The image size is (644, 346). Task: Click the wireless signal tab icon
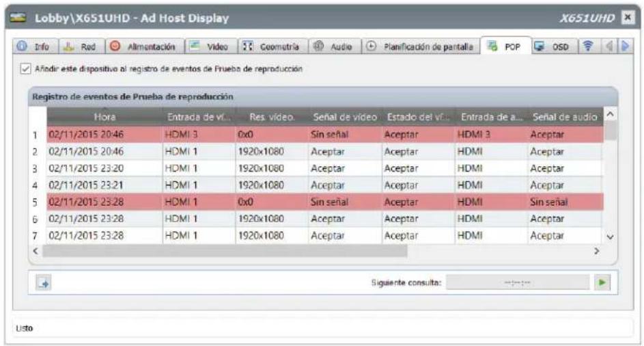(588, 46)
